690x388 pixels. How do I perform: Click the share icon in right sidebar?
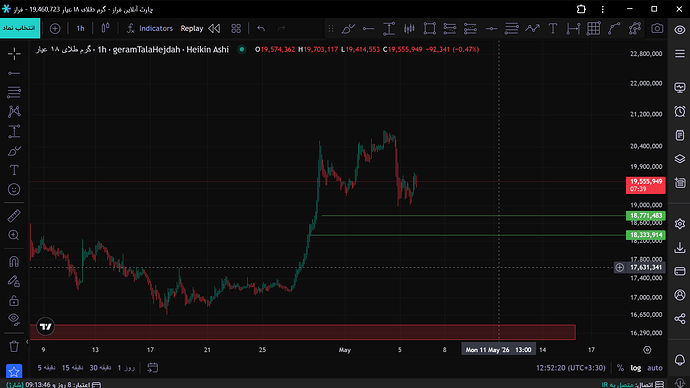[679, 318]
